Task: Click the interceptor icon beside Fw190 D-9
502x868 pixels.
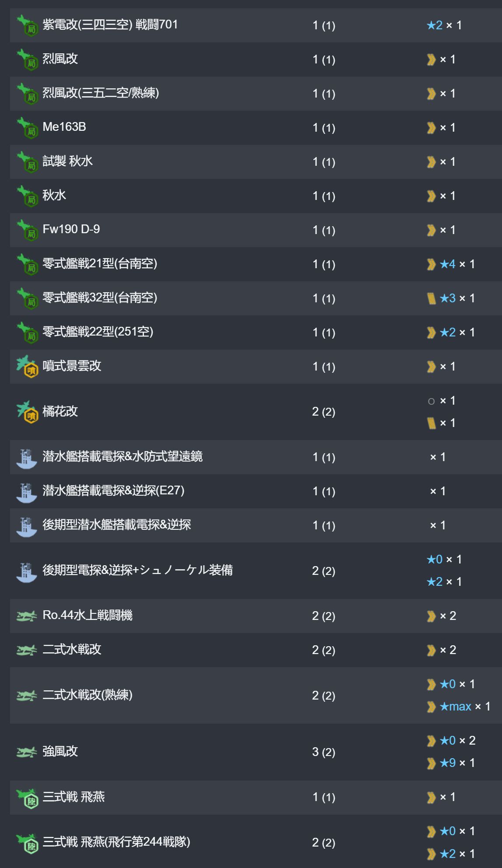Action: [x=27, y=230]
